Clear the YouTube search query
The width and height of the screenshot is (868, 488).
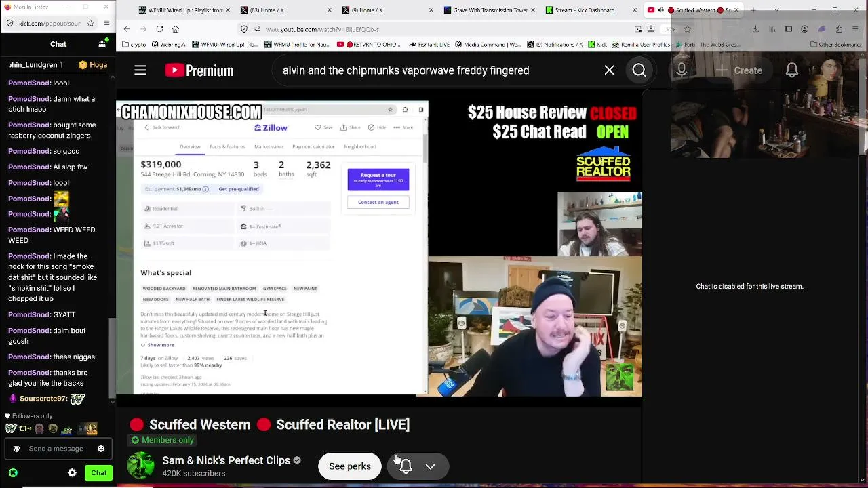(x=609, y=70)
